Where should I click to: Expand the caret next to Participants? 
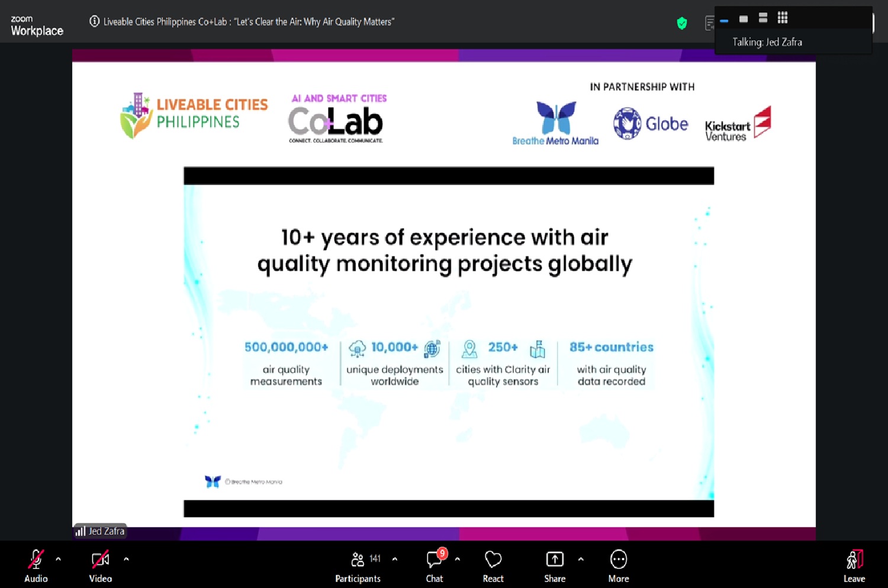pyautogui.click(x=395, y=559)
